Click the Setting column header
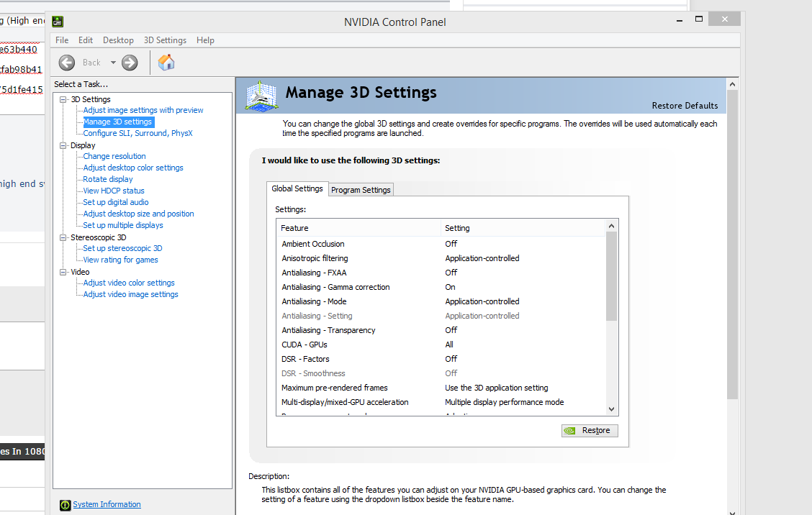Screen dimensions: 812x515 tap(523, 228)
